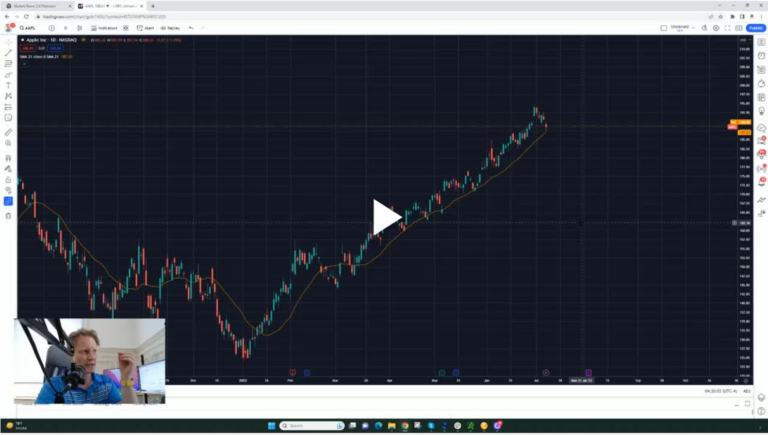
Task: Click the AAPL symbol search box
Action: pos(27,28)
